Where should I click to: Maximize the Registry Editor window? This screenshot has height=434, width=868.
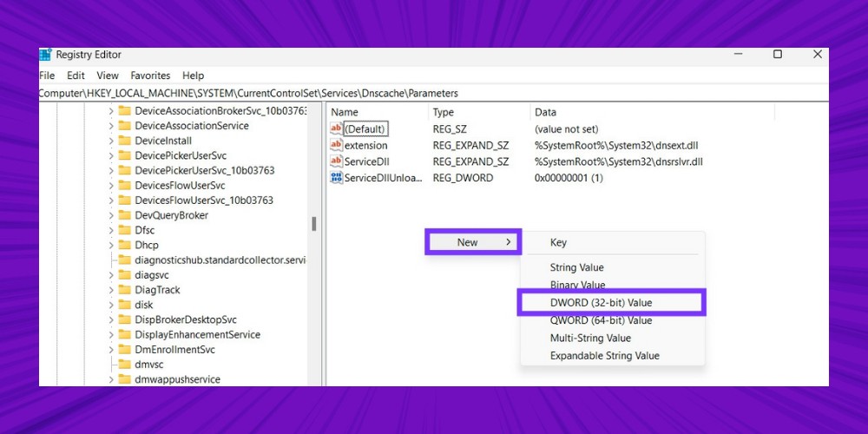778,54
